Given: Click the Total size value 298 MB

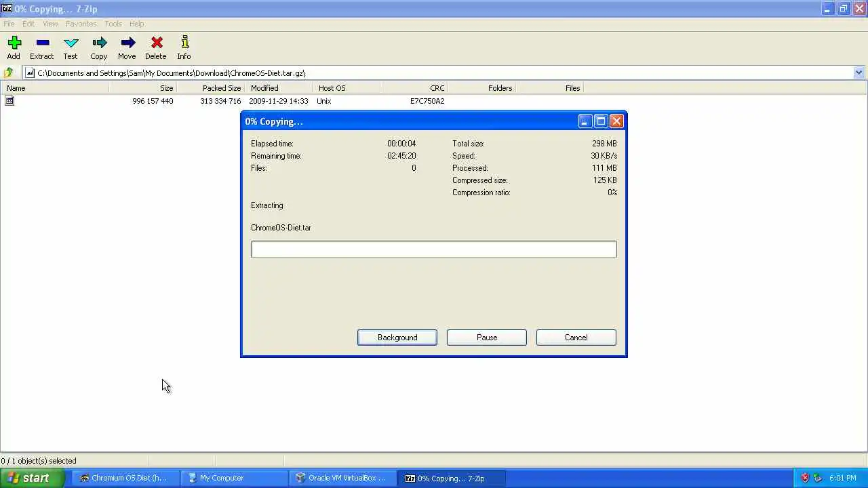Looking at the screenshot, I should 604,144.
